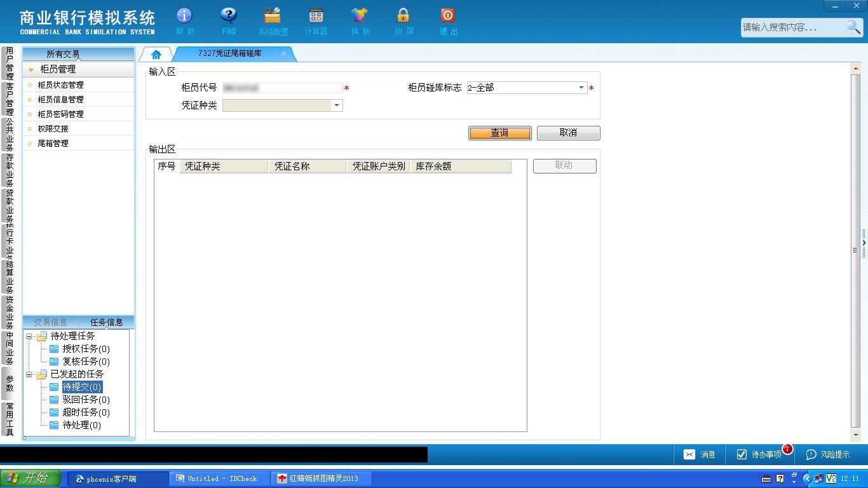Click the VNC tray icon
868x488 pixels.
point(831,478)
